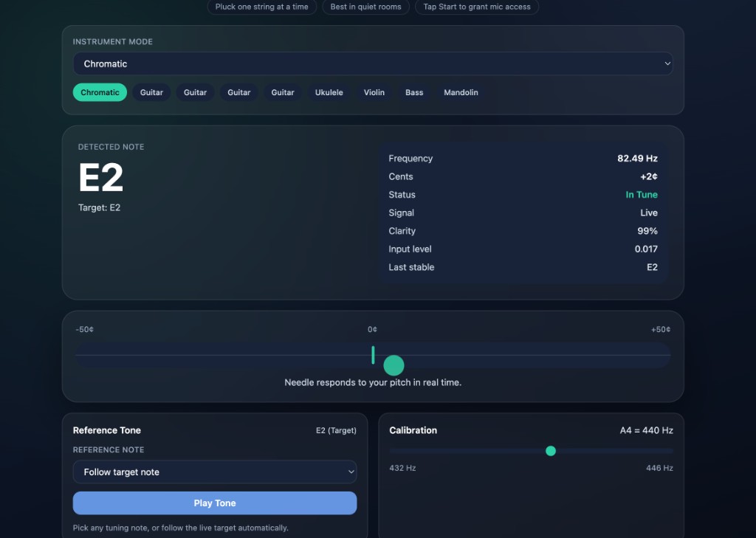Switch to Mandolin tuning mode
This screenshot has height=538, width=756.
click(x=461, y=92)
